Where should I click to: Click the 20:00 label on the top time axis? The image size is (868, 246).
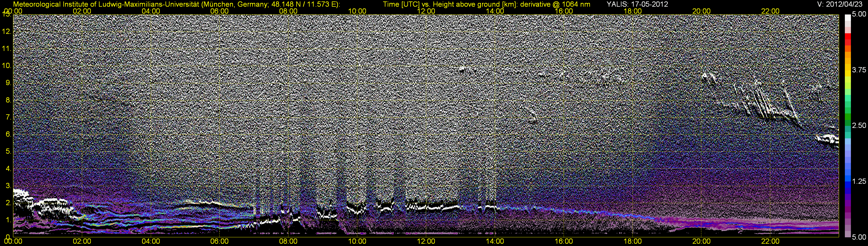point(701,11)
